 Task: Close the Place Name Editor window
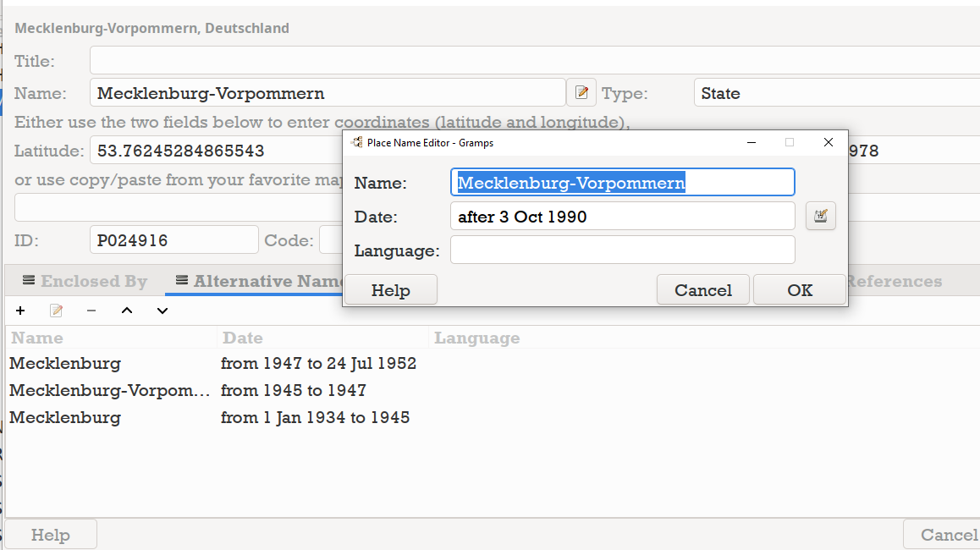click(x=829, y=142)
